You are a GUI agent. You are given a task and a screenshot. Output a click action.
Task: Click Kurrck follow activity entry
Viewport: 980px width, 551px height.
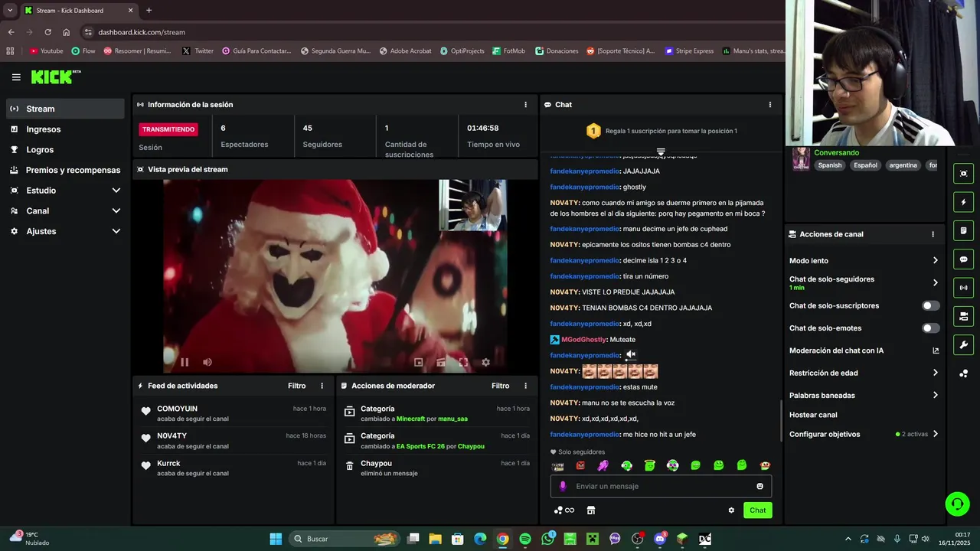coord(234,468)
